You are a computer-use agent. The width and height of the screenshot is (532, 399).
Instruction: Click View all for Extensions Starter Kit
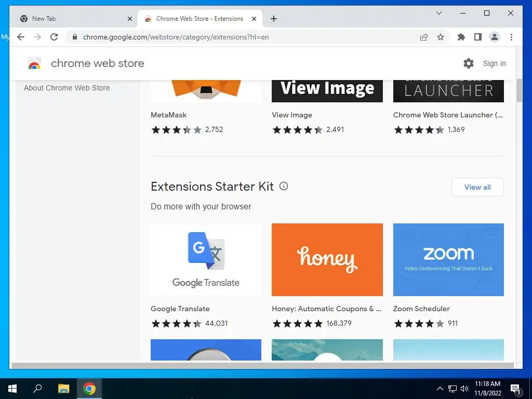point(477,187)
